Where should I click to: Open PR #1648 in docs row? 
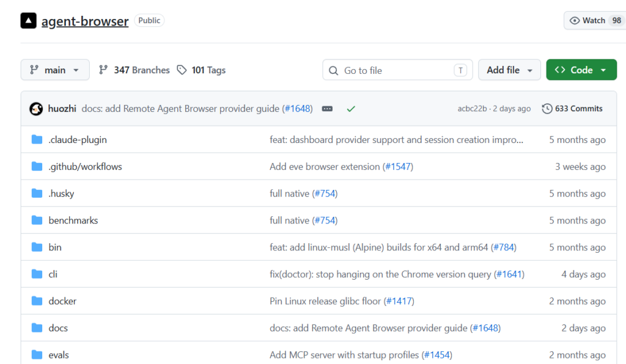pos(485,328)
